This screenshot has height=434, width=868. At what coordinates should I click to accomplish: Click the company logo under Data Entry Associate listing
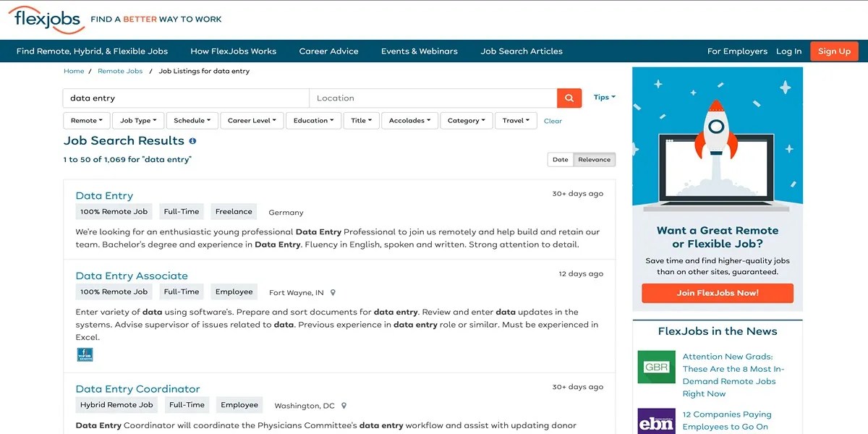click(85, 354)
